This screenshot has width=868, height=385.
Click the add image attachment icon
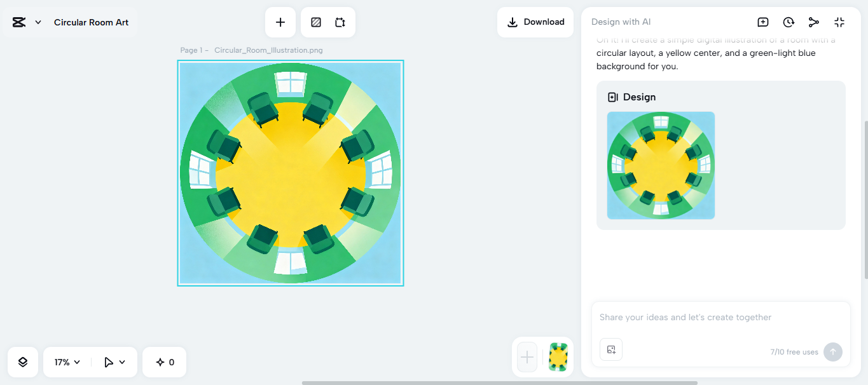(611, 349)
